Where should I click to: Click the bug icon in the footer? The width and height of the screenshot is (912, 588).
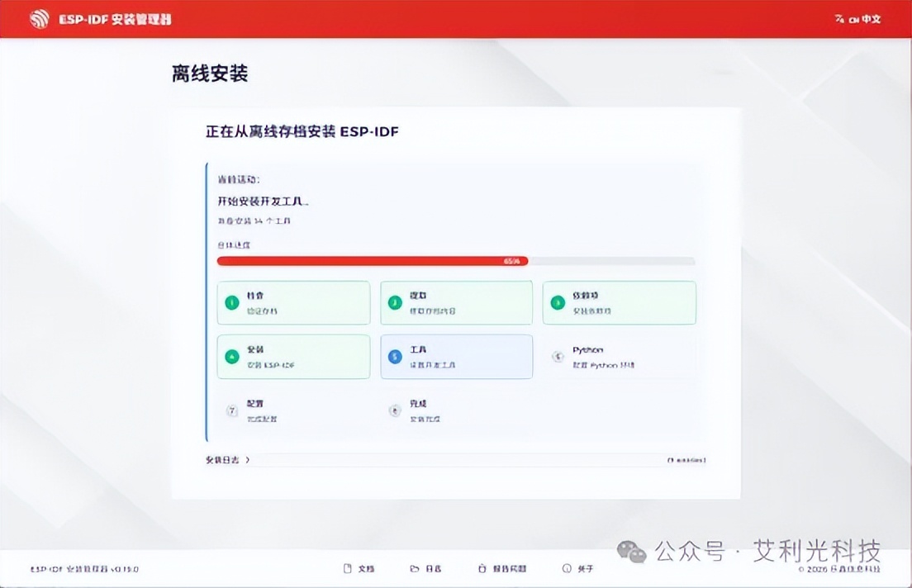pyautogui.click(x=482, y=568)
